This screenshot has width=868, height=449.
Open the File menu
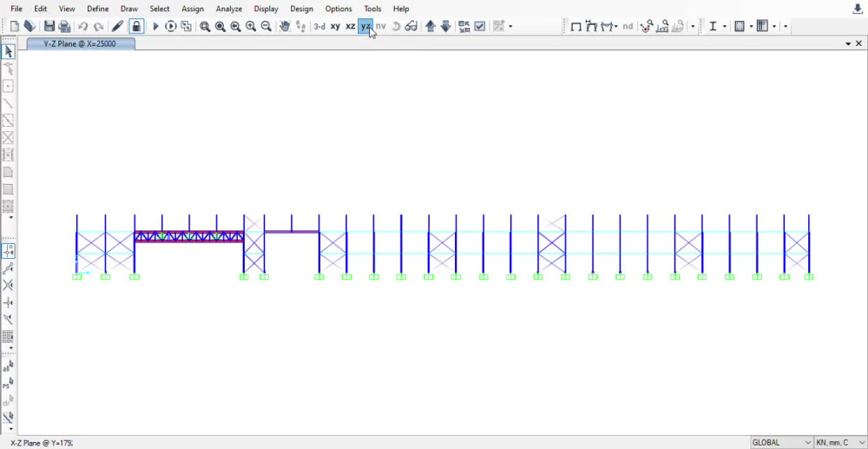pos(16,9)
